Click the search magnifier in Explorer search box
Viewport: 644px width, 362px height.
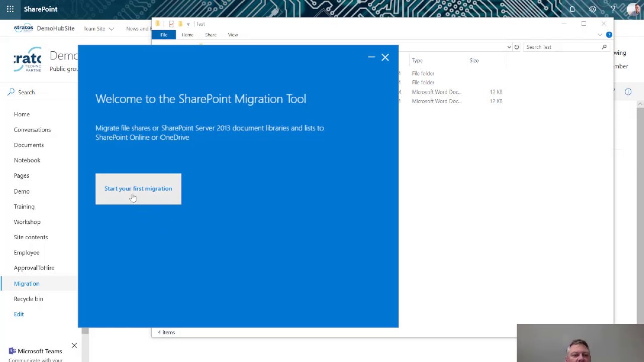(x=604, y=47)
